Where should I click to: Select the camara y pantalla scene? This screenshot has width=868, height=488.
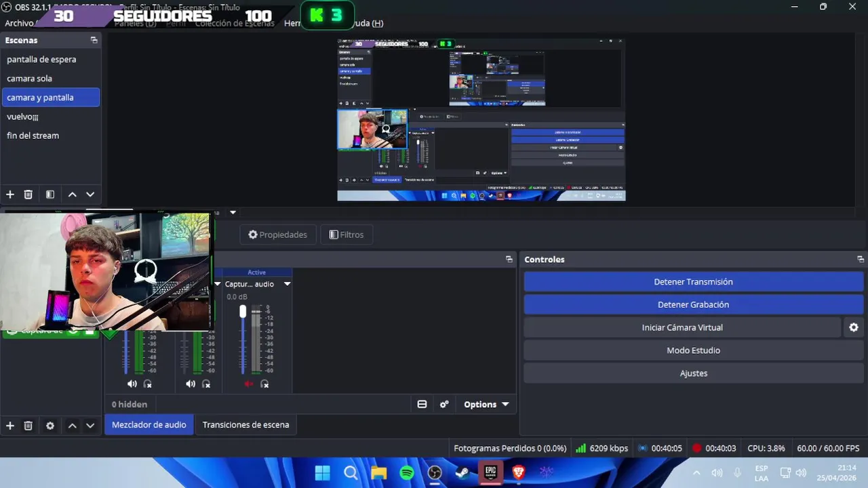pos(51,98)
